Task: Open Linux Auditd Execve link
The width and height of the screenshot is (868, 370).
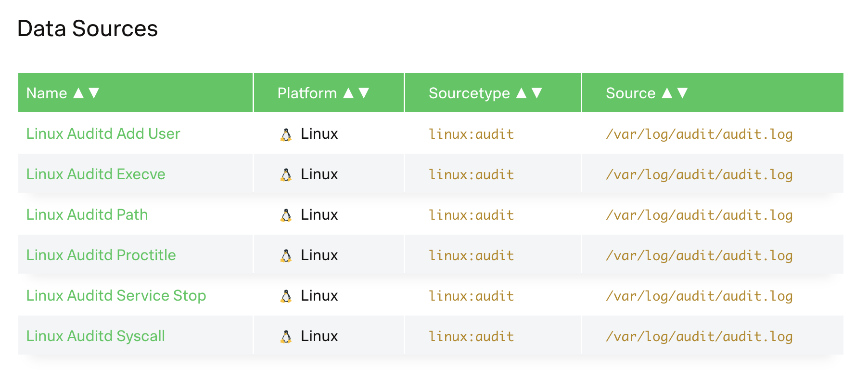Action: pyautogui.click(x=96, y=174)
